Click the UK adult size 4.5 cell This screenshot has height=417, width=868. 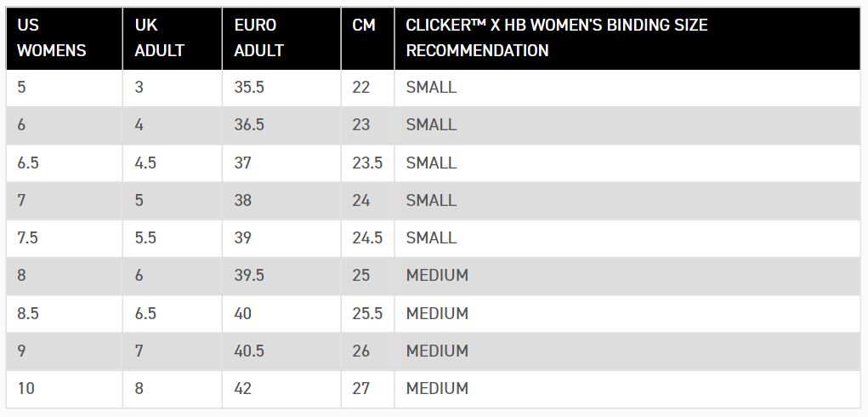tap(145, 163)
